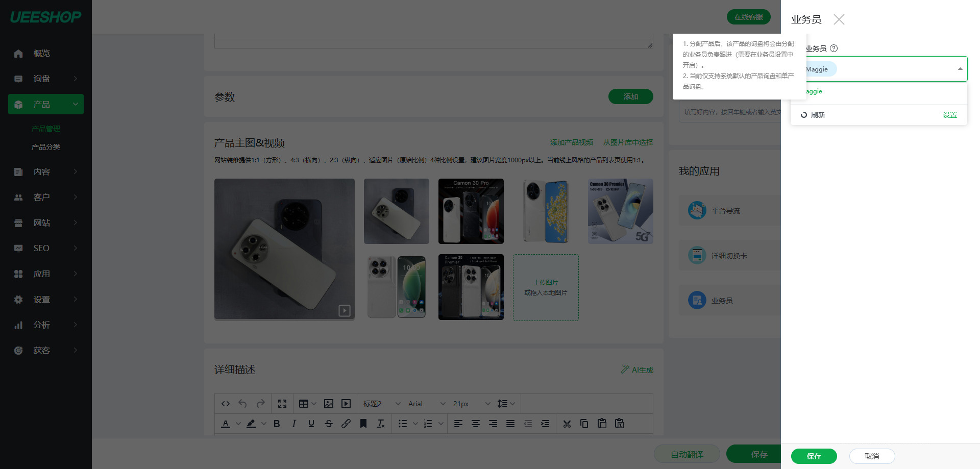The height and width of the screenshot is (469, 980).
Task: Open the heading style 标题2 dropdown
Action: 381,404
